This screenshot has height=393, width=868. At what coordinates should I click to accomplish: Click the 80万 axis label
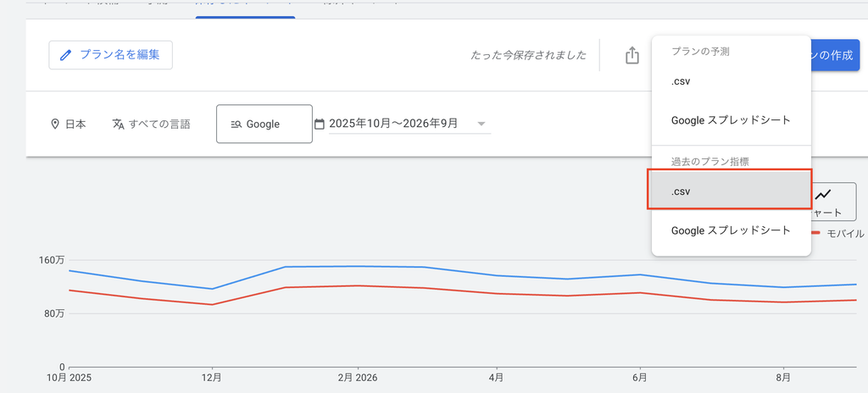point(54,314)
